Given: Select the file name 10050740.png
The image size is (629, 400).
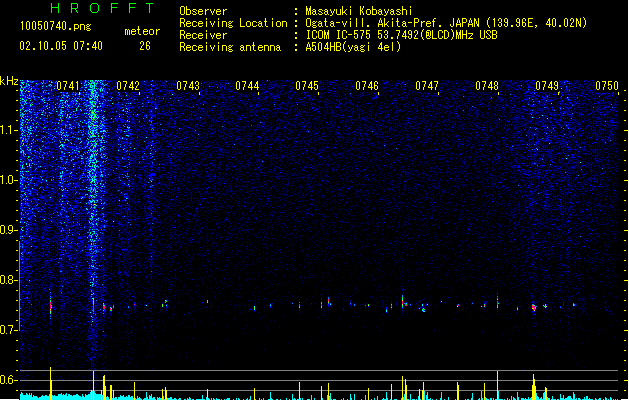Looking at the screenshot, I should point(55,26).
